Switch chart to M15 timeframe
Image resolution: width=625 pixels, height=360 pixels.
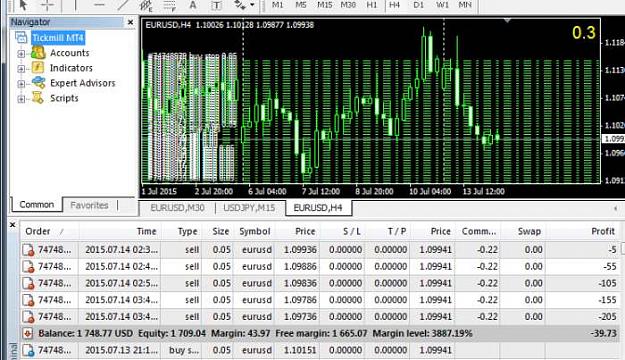(x=325, y=5)
